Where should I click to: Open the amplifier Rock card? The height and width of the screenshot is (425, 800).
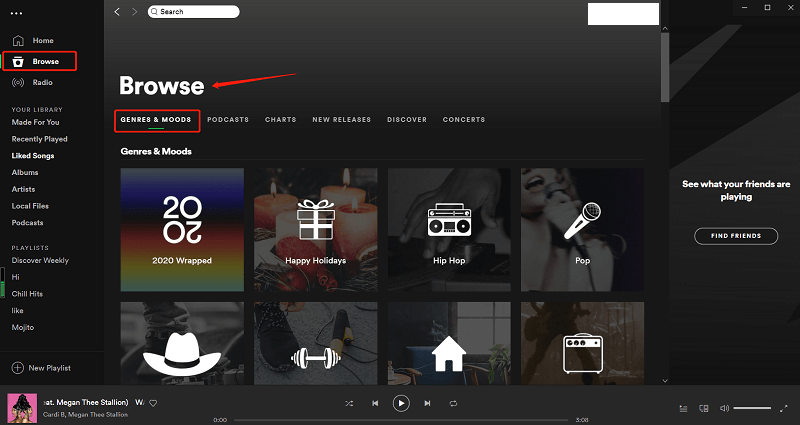tap(583, 343)
